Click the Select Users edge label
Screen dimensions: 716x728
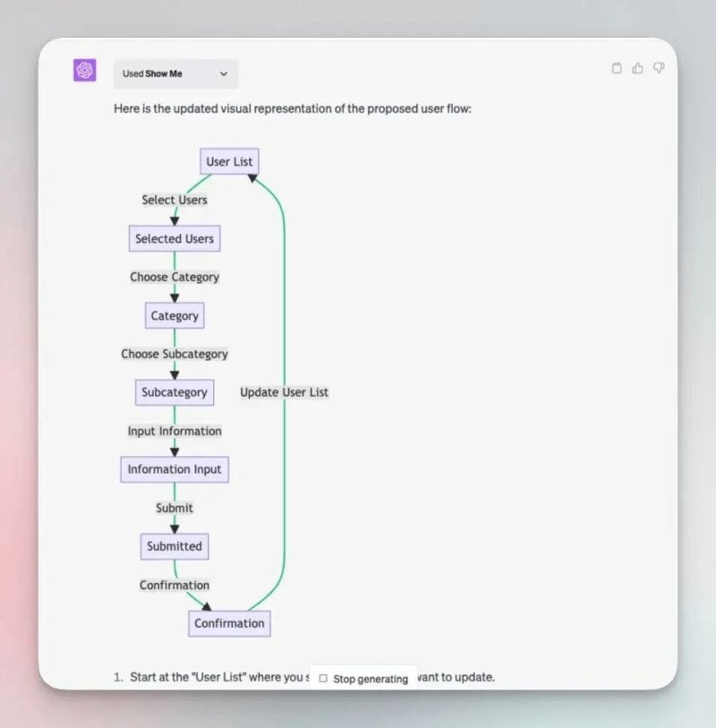(175, 200)
